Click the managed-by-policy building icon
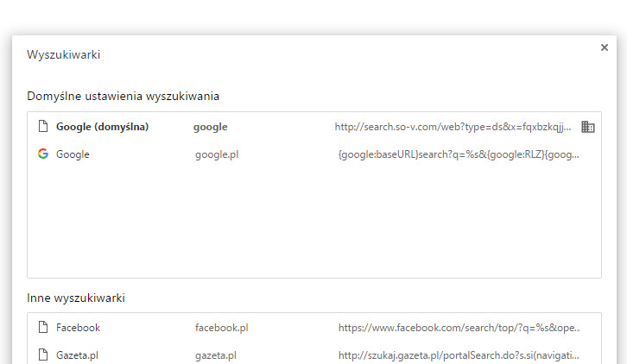This screenshot has width=627, height=364. pyautogui.click(x=588, y=127)
